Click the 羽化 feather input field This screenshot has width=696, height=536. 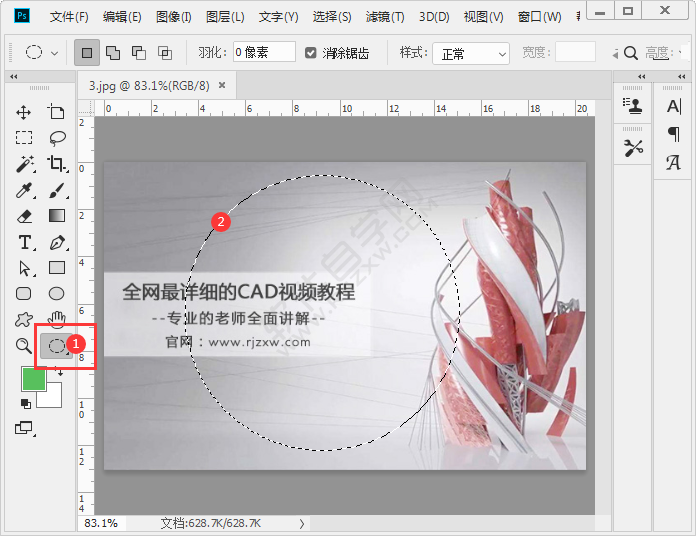pyautogui.click(x=264, y=52)
